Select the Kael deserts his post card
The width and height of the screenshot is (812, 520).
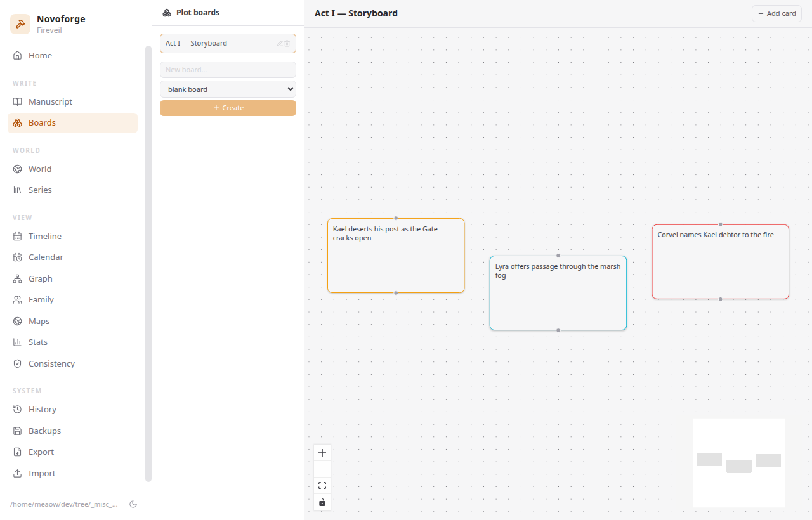click(396, 256)
